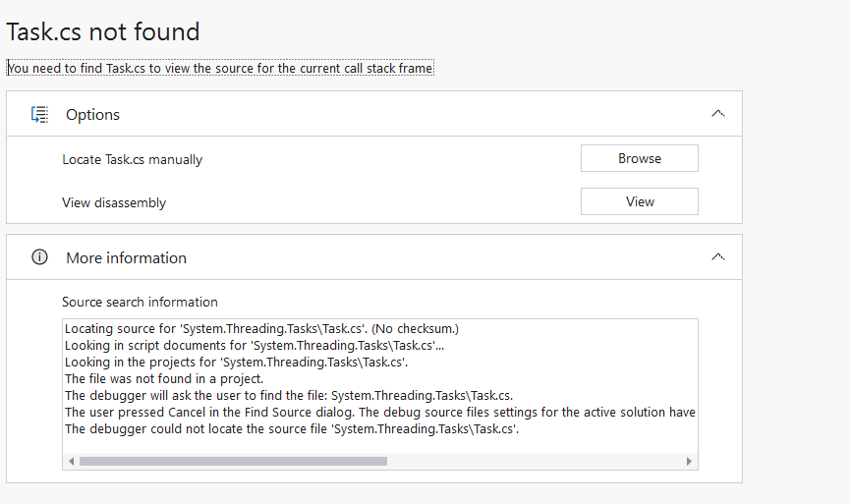Select the "You need to find Task.cs" message
850x504 pixels.
coord(220,69)
